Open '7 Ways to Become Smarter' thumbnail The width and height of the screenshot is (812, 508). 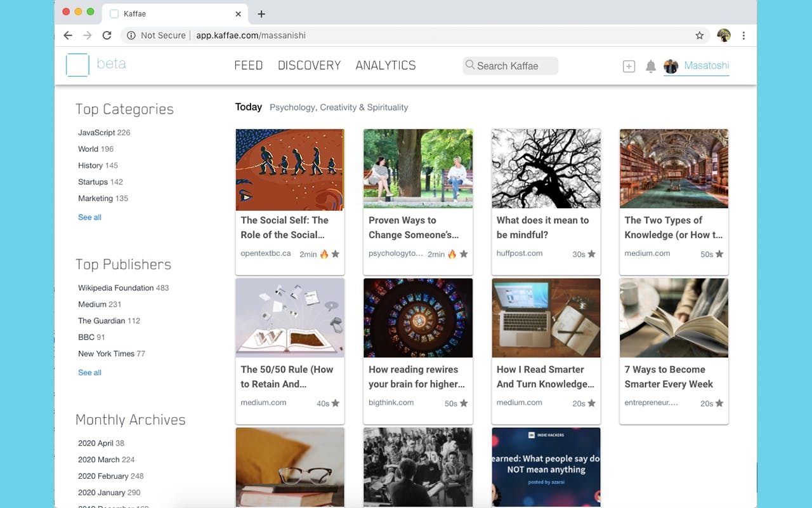[x=674, y=318]
